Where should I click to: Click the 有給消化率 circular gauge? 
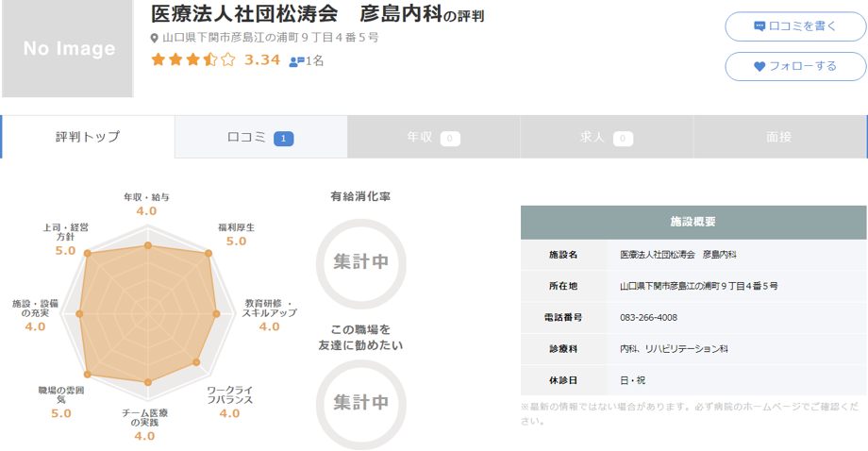360,261
